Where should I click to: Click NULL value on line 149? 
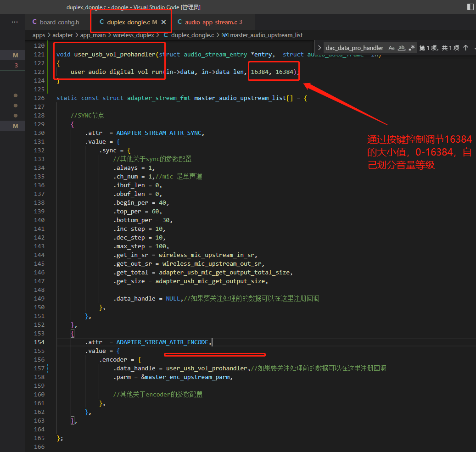point(173,299)
